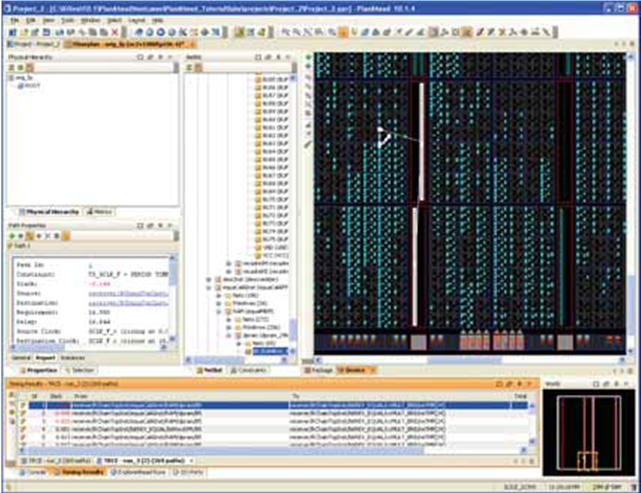Open the Edit menu
This screenshot has height=493, width=641.
pyautogui.click(x=31, y=20)
